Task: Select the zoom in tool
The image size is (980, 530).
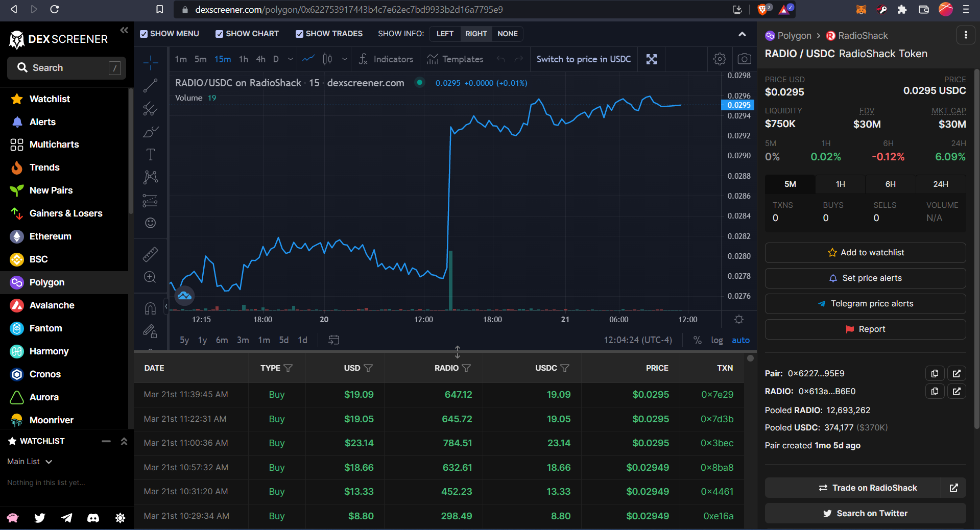Action: pos(150,277)
